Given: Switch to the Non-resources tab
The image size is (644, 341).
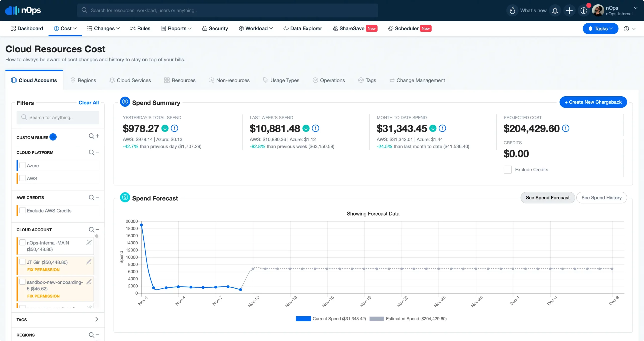Looking at the screenshot, I should pyautogui.click(x=229, y=80).
